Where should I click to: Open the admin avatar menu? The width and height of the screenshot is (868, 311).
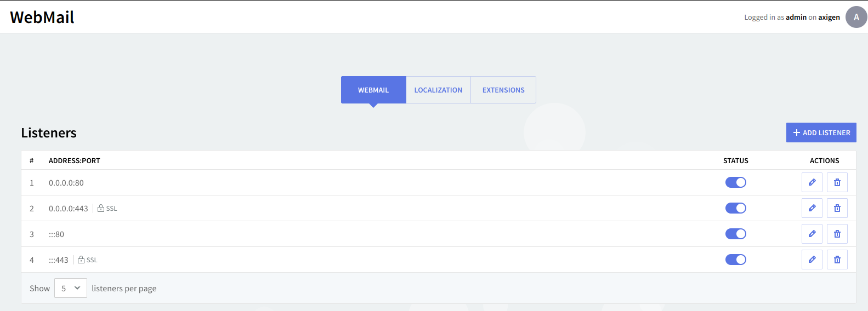click(x=856, y=17)
